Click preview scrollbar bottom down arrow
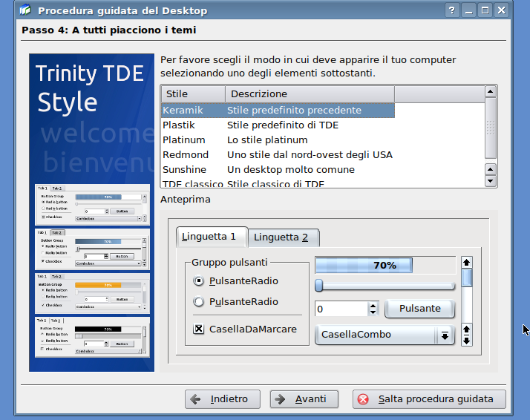 pyautogui.click(x=467, y=341)
